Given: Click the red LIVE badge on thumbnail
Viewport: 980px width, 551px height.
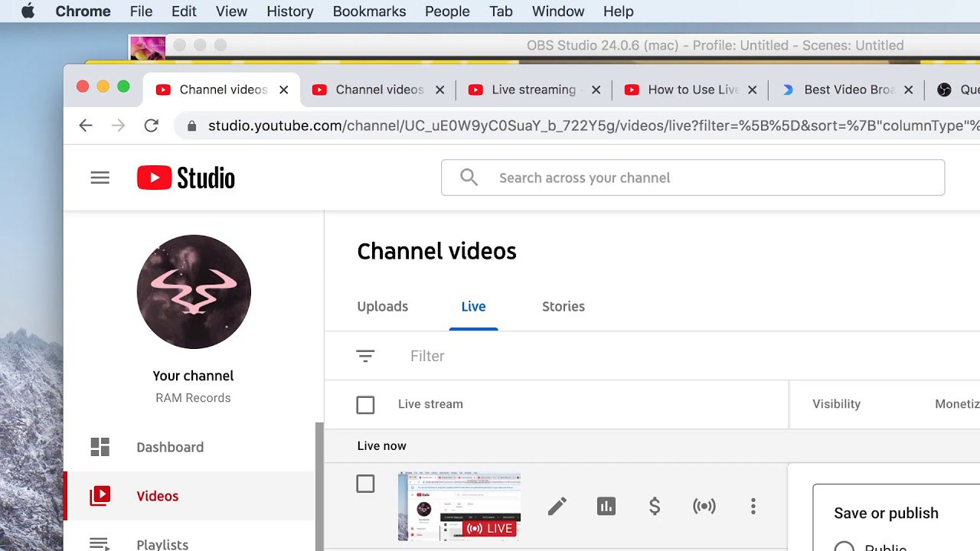Looking at the screenshot, I should point(489,528).
